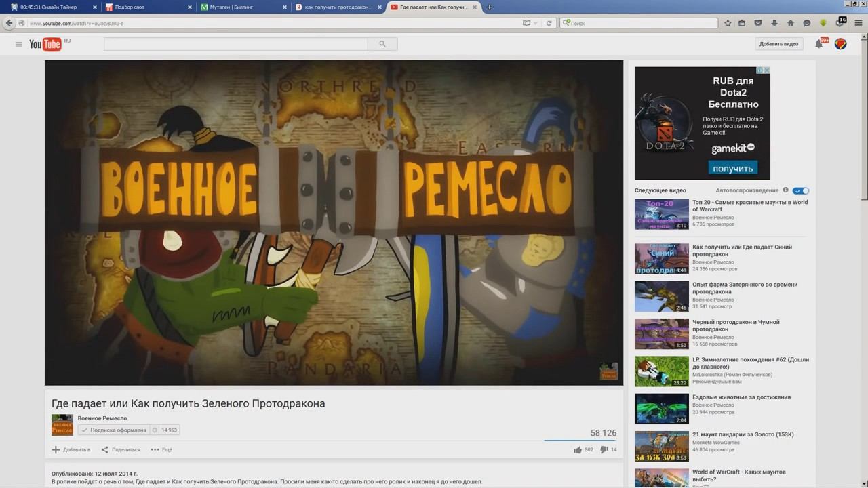Screen dimensions: 868x488
Task: Click the 'Опубликовано: 12 июля 2014 г.' date
Action: 94,474
